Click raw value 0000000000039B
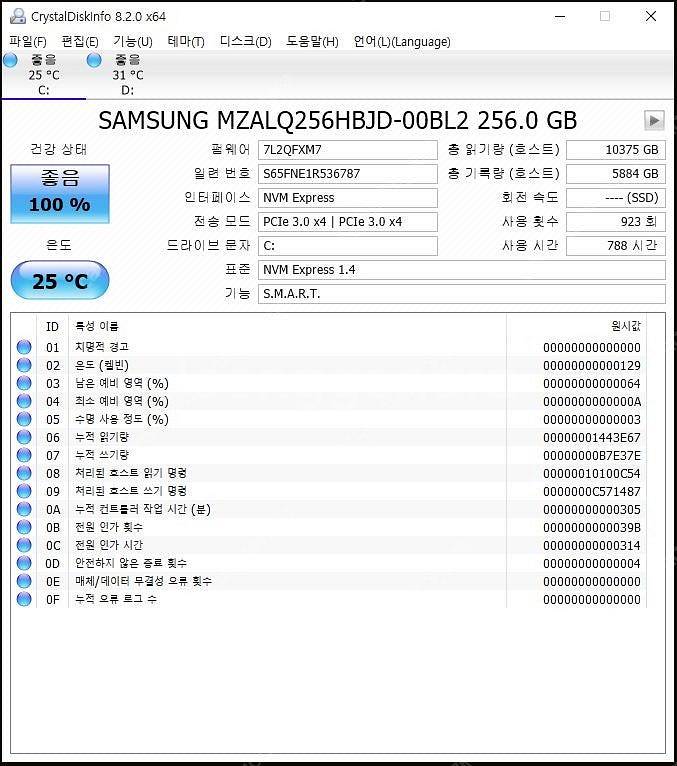 pos(592,528)
